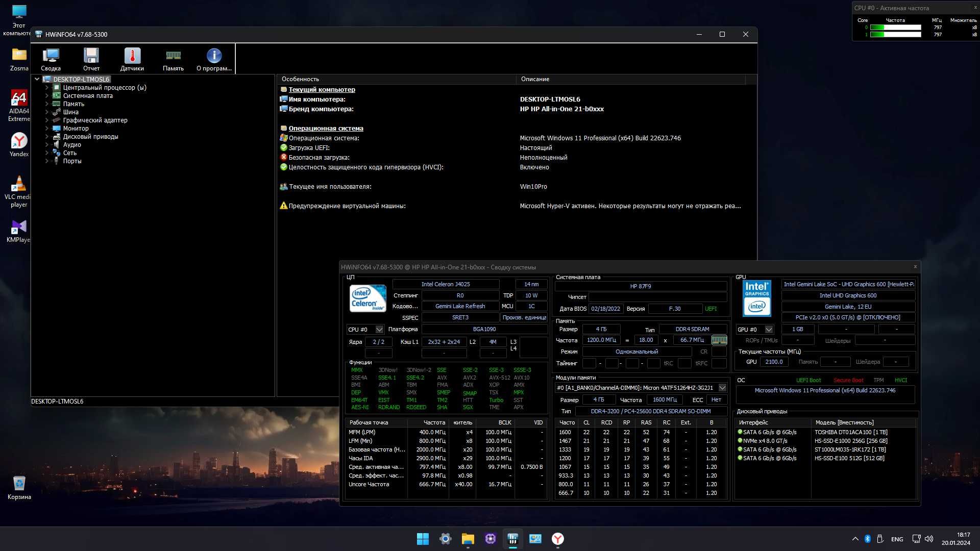Open Zosma folder on desktop

coord(19,60)
